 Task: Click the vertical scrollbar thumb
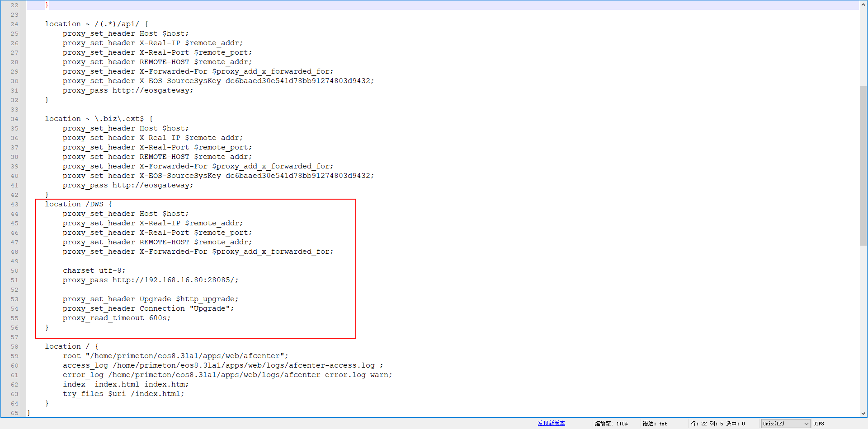(863, 165)
